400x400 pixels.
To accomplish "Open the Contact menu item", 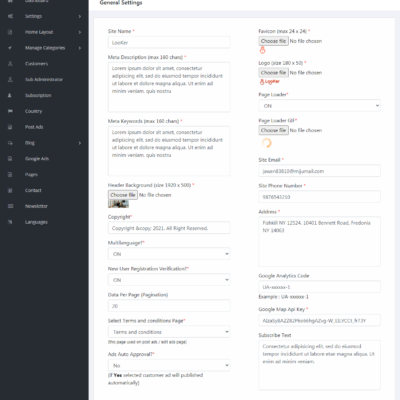I will tap(33, 190).
